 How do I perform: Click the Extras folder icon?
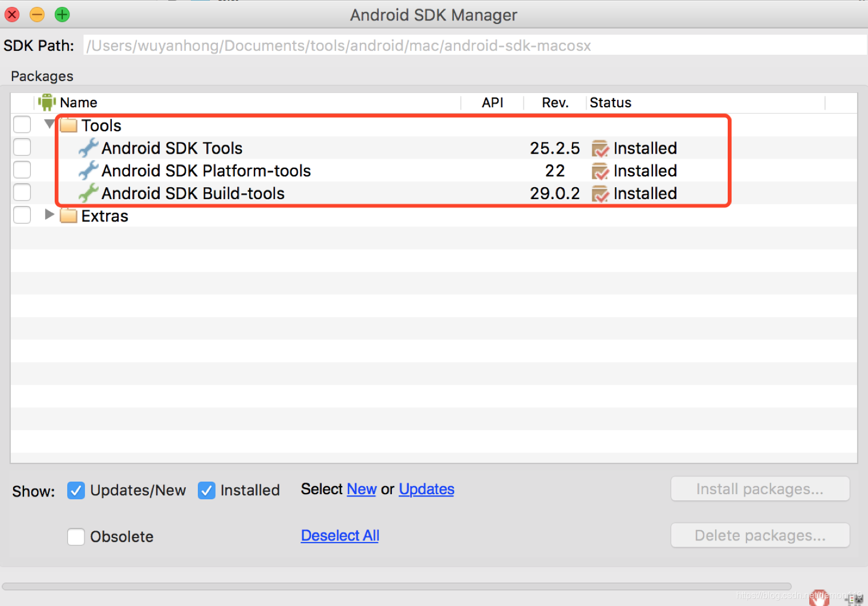tap(68, 216)
